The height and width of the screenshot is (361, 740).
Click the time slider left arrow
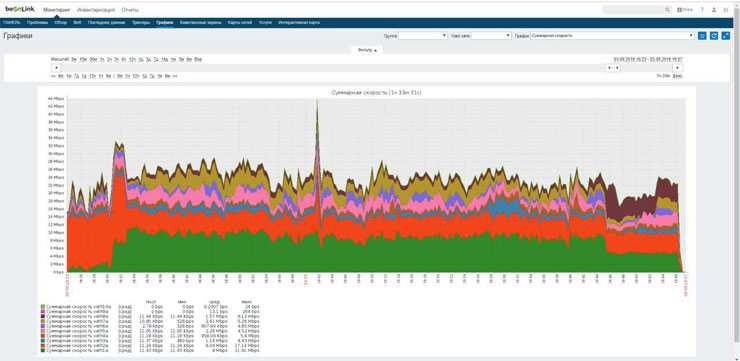(x=56, y=68)
